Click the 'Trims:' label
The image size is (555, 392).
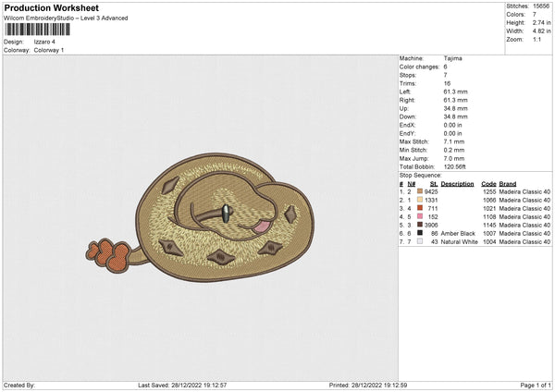[x=407, y=83]
